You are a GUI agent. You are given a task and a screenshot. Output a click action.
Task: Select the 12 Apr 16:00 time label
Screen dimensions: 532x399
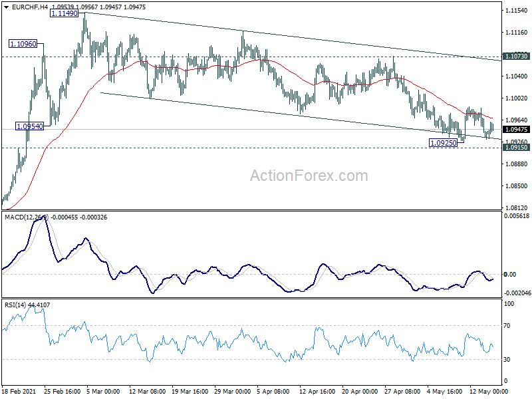pyautogui.click(x=318, y=392)
